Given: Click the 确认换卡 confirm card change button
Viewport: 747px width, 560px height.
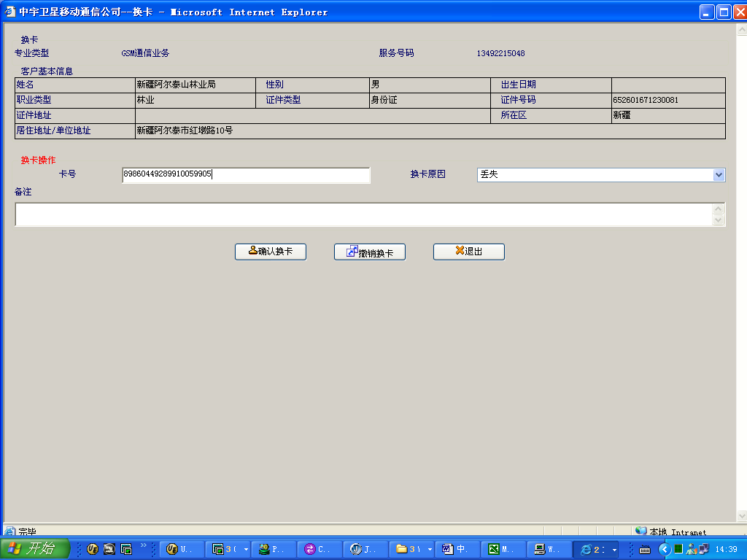Looking at the screenshot, I should point(270,252).
